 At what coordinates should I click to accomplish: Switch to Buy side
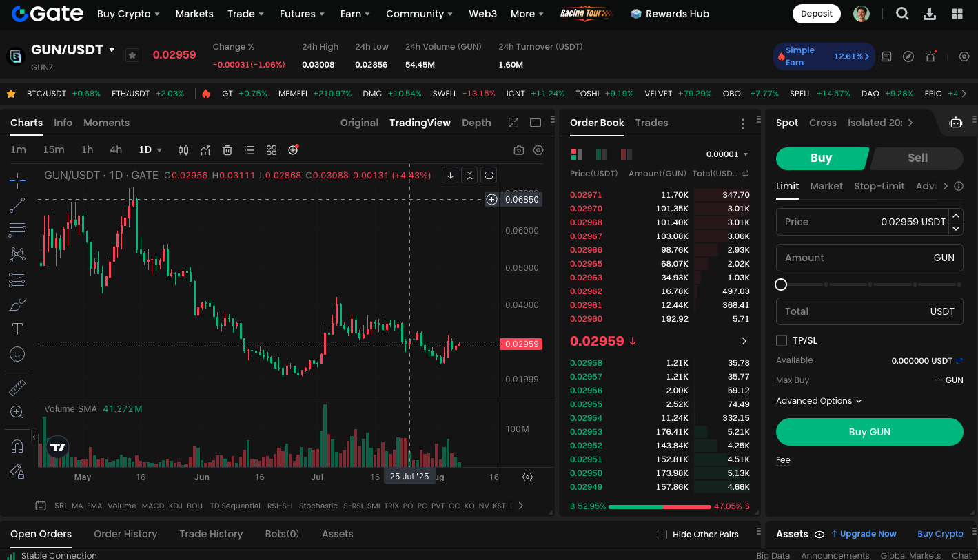pos(821,158)
